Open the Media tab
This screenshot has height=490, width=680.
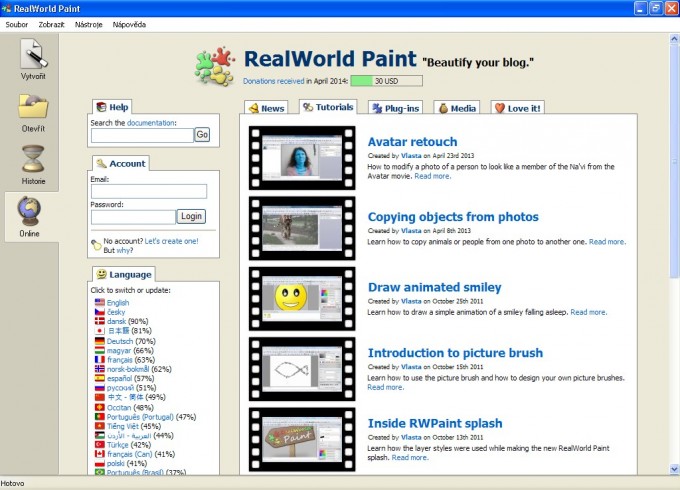click(x=457, y=108)
